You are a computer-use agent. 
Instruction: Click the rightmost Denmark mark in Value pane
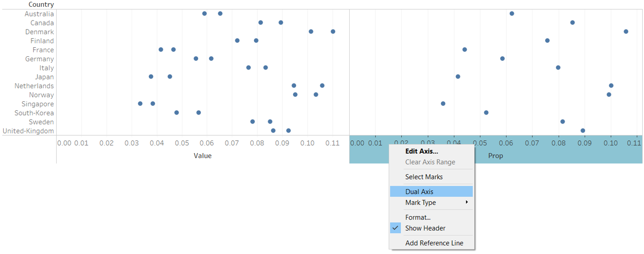tap(333, 31)
